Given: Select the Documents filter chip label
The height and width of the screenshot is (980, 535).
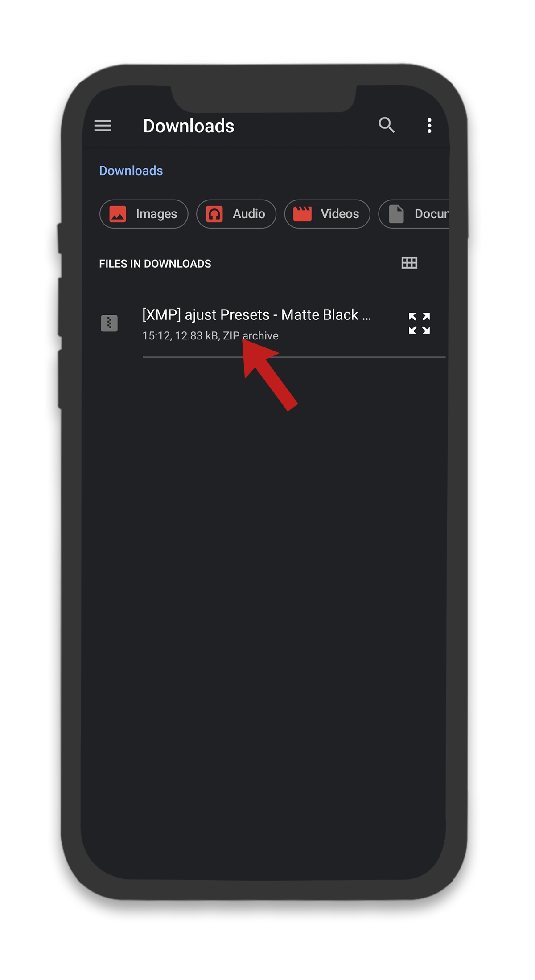Looking at the screenshot, I should tap(432, 214).
